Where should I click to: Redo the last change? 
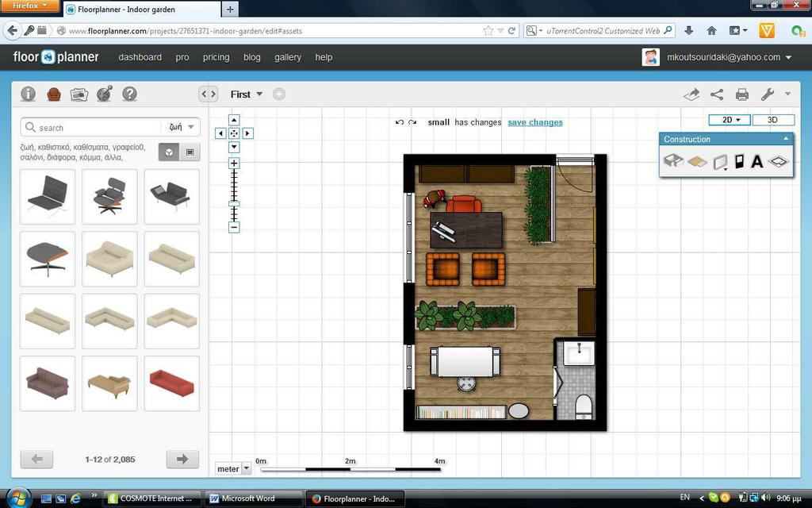(412, 122)
